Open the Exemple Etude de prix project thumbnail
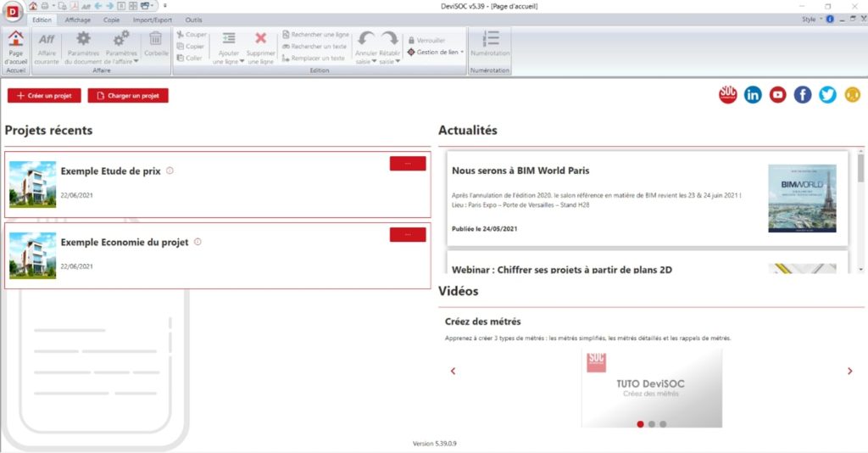 pyautogui.click(x=33, y=184)
